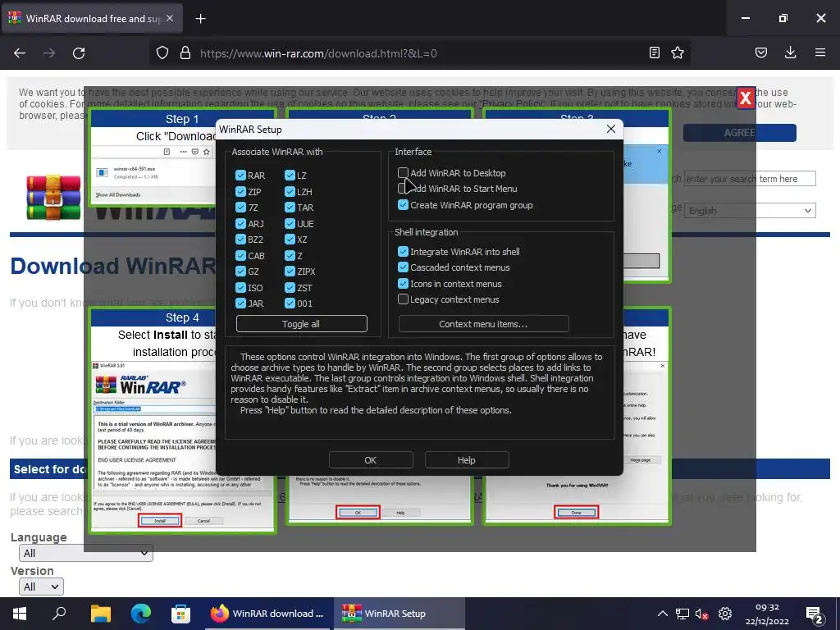Screen dimensions: 840x630
Task: Toggle the JAR association checkbox
Action: click(x=240, y=304)
